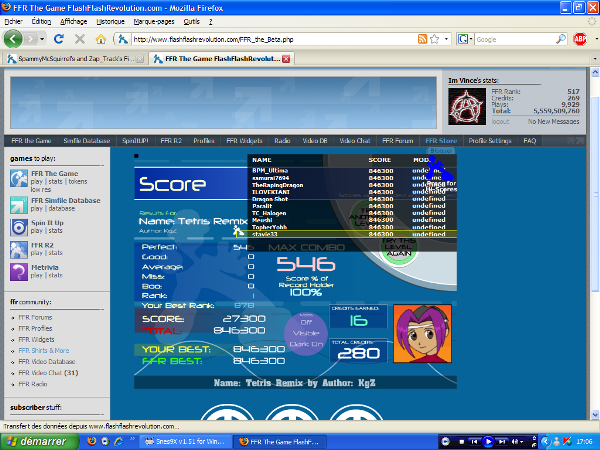Image resolution: width=600 pixels, height=450 pixels.
Task: Click the RSS feed icon in address bar
Action: click(x=423, y=39)
